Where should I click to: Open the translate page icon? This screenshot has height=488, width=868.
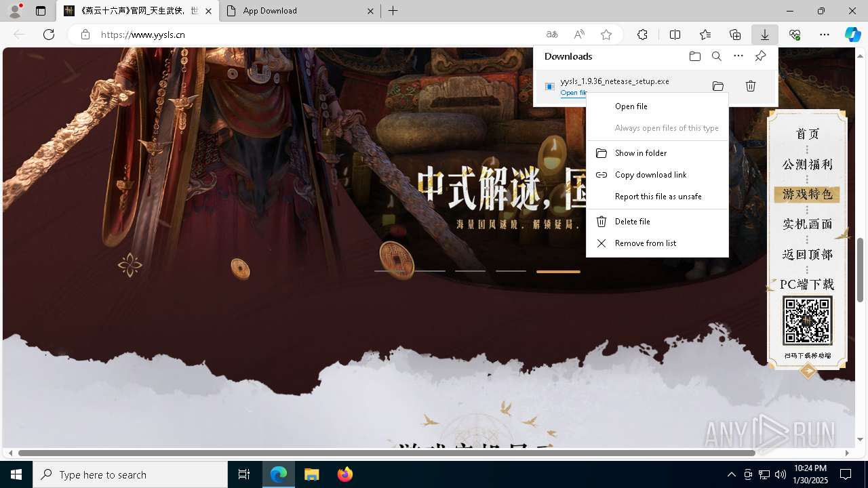pos(552,35)
